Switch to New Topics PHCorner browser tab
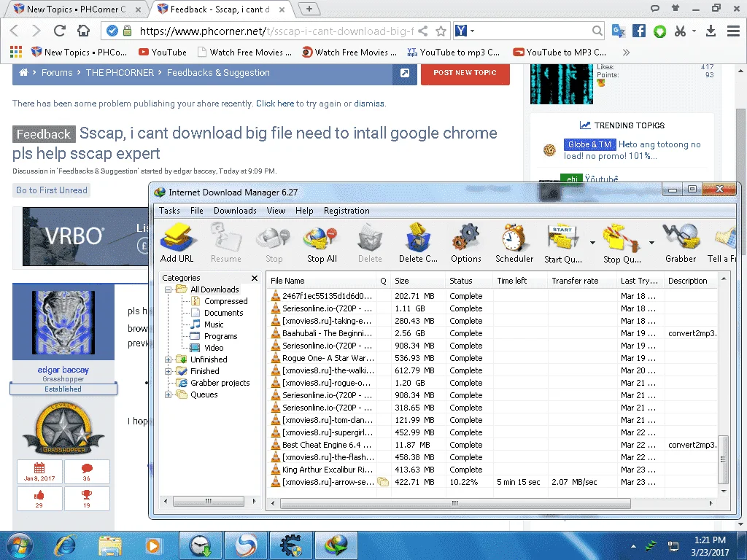The image size is (747, 560). [x=76, y=9]
